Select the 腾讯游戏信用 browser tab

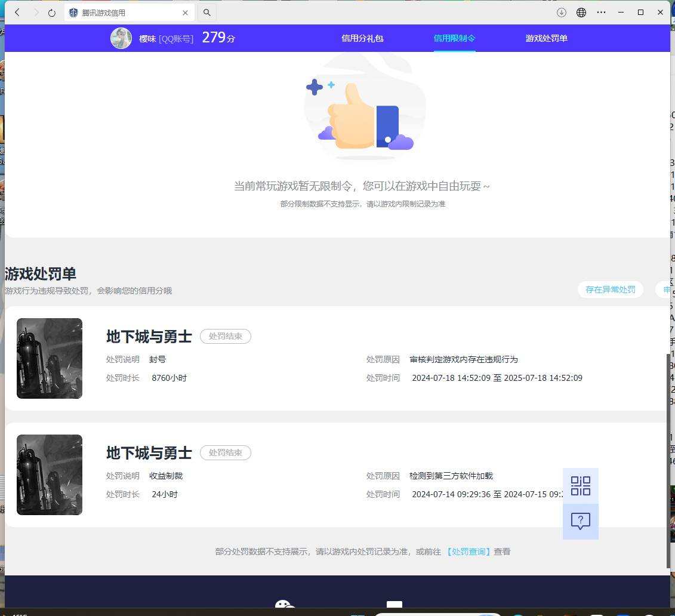129,13
